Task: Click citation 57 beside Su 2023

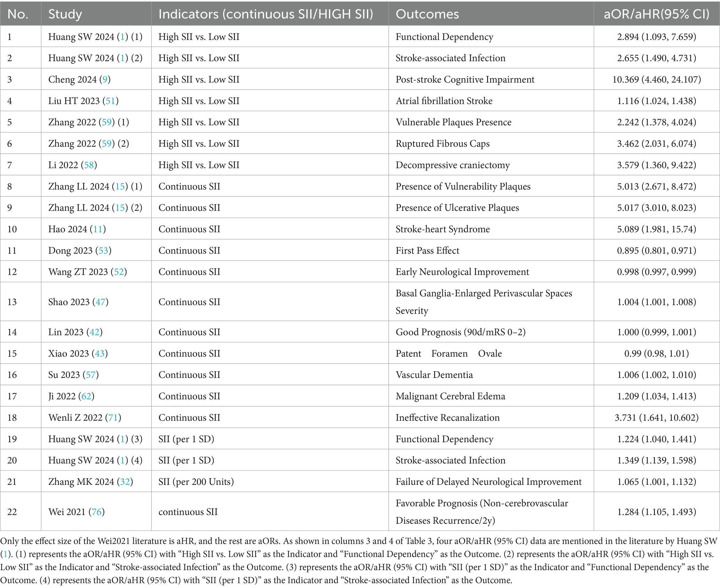Action: pos(91,375)
